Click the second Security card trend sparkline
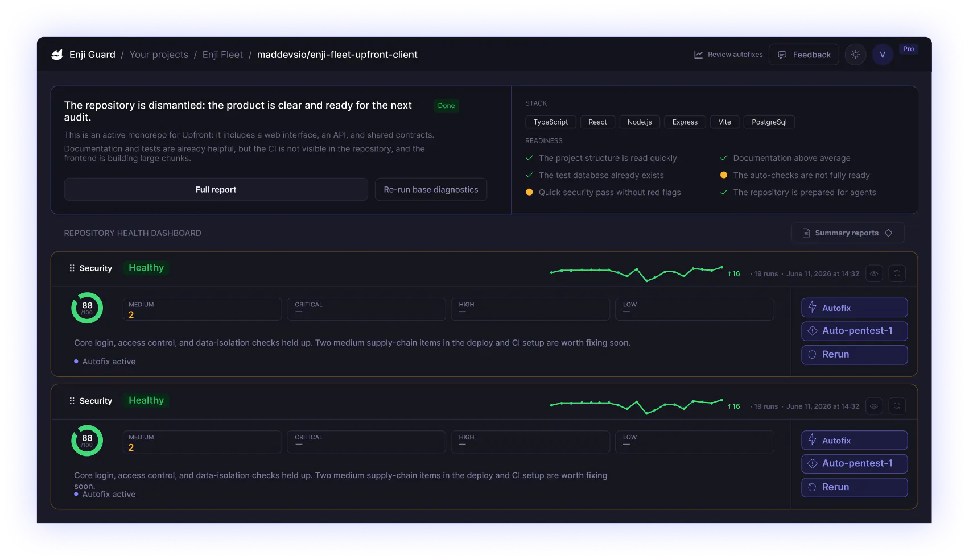The height and width of the screenshot is (560, 969). 636,406
